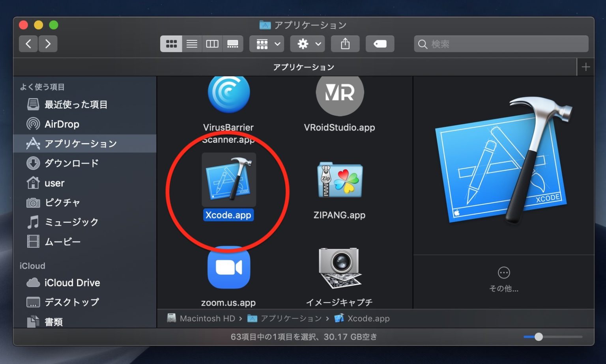This screenshot has width=606, height=364.
Task: Open the item grouping dropdown
Action: pyautogui.click(x=266, y=44)
